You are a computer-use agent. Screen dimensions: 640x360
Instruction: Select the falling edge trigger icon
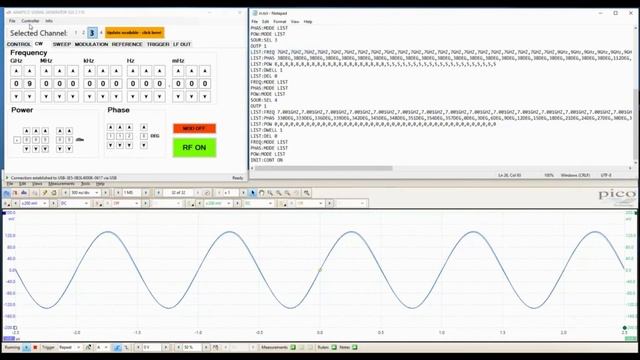pyautogui.click(x=126, y=347)
